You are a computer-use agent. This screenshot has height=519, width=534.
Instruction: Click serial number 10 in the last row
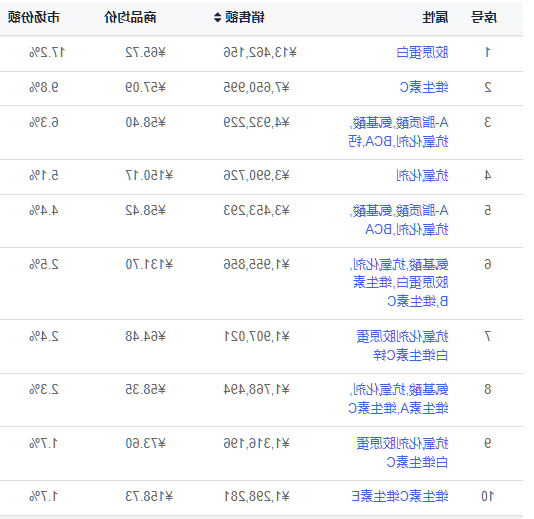point(488,496)
